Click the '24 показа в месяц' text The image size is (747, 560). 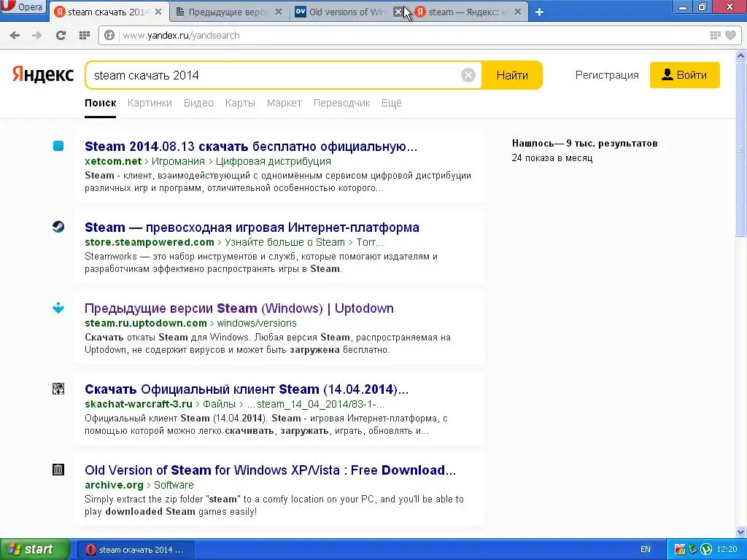[x=552, y=158]
